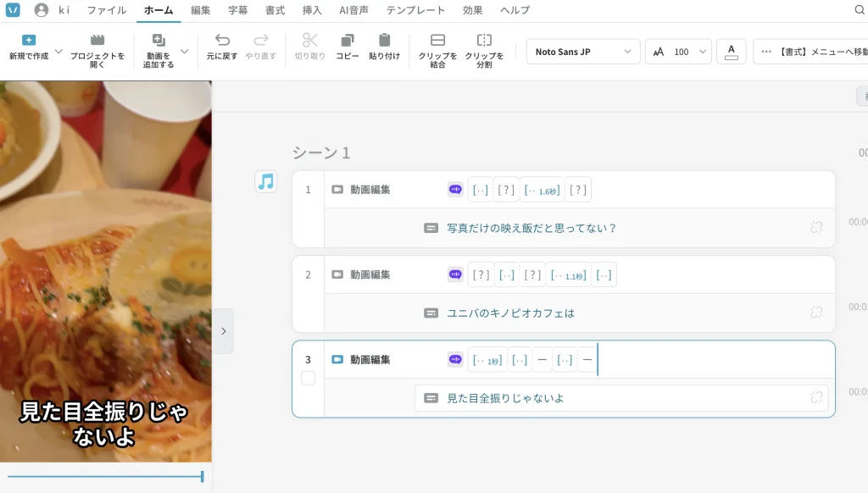Image resolution: width=868 pixels, height=493 pixels.
Task: Open the font size 100 dropdown
Action: 679,52
